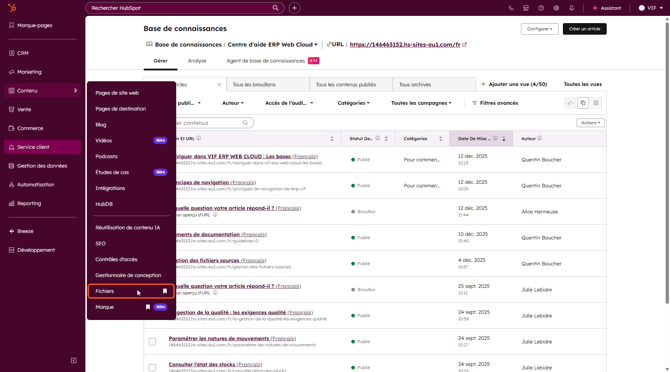Toggle bookmark icon on Marque item
The height and width of the screenshot is (372, 670).
[148, 307]
